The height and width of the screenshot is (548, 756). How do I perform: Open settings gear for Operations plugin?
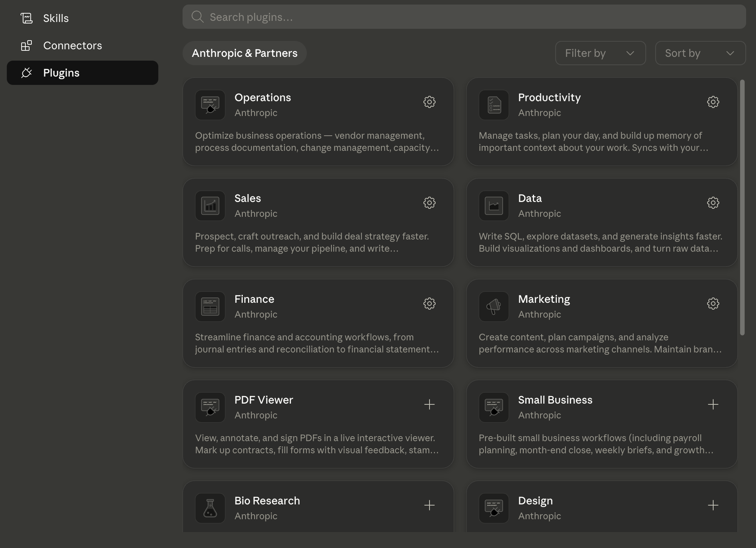(429, 102)
